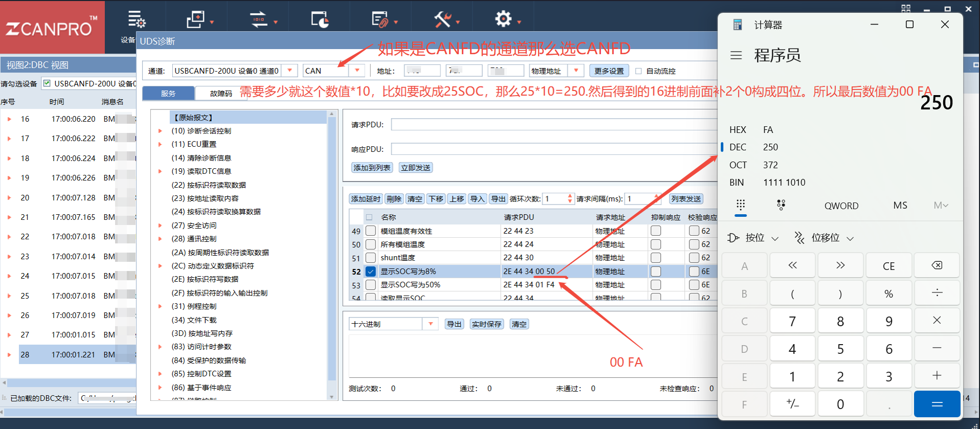The height and width of the screenshot is (429, 980).
Task: Click the window-with-clock toolbar icon
Action: pyautogui.click(x=320, y=19)
